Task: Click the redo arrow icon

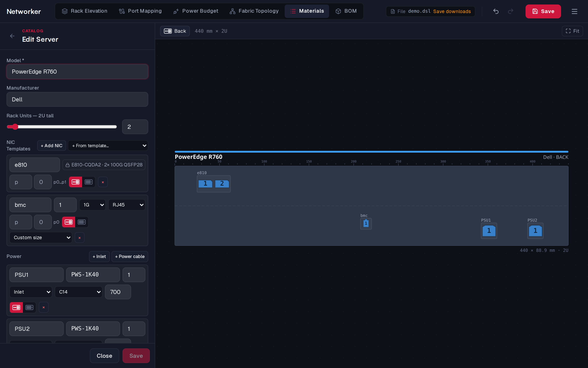Action: 510,11
